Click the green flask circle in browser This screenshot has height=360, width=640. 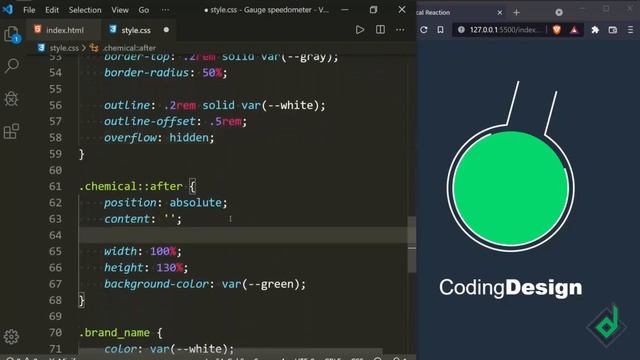click(x=511, y=189)
